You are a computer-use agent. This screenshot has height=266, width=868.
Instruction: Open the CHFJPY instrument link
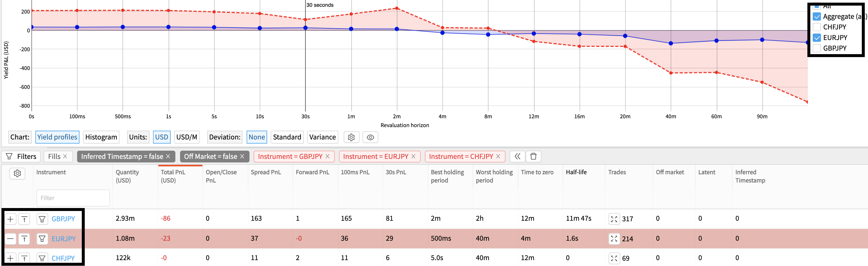pyautogui.click(x=63, y=258)
